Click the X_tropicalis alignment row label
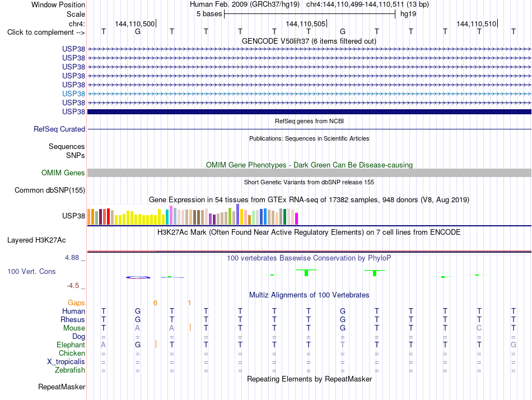Viewport: 532px width, 400px height. point(66,362)
